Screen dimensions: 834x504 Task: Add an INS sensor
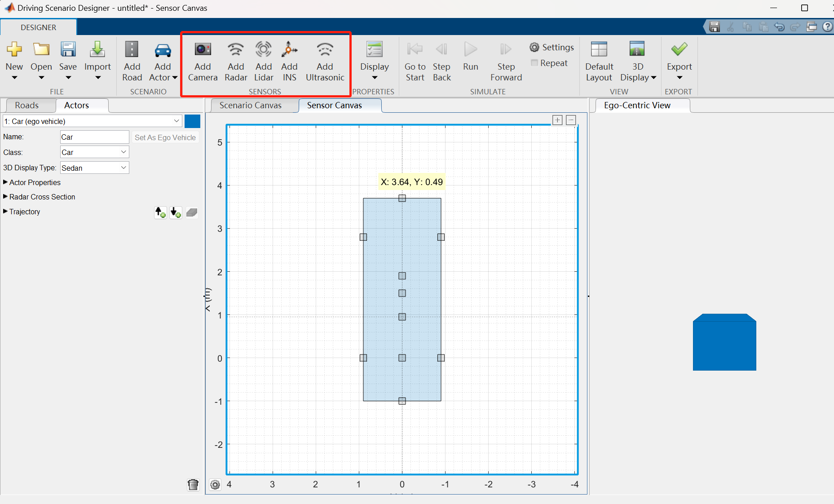click(290, 61)
